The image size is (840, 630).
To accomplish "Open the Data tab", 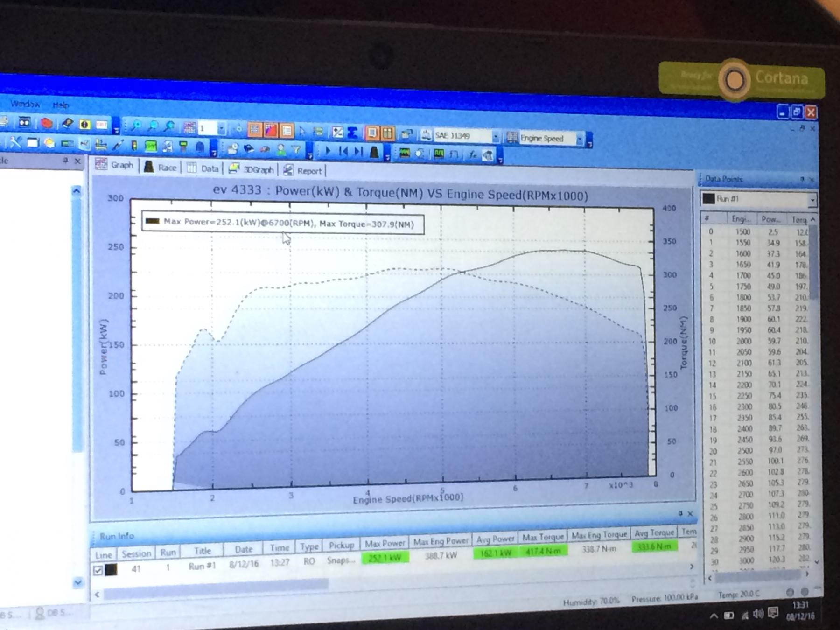I will pos(203,168).
